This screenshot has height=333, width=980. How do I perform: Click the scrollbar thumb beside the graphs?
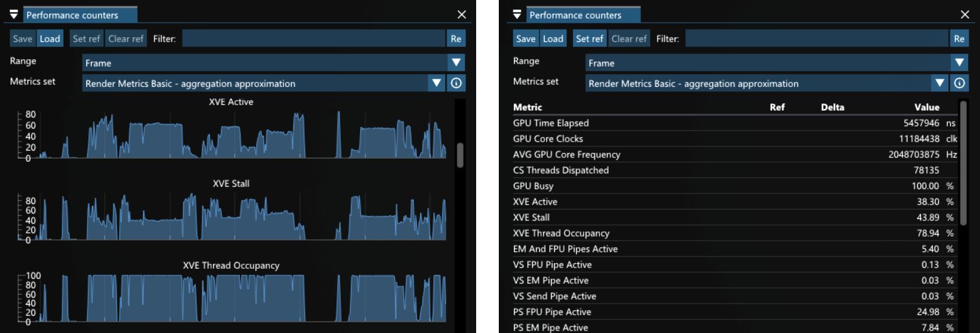coord(460,155)
